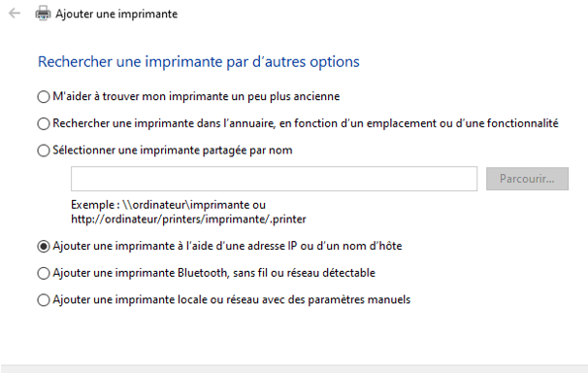Screen dimensions: 588x373
Task: Choose the directory search radio button
Action: [x=44, y=123]
